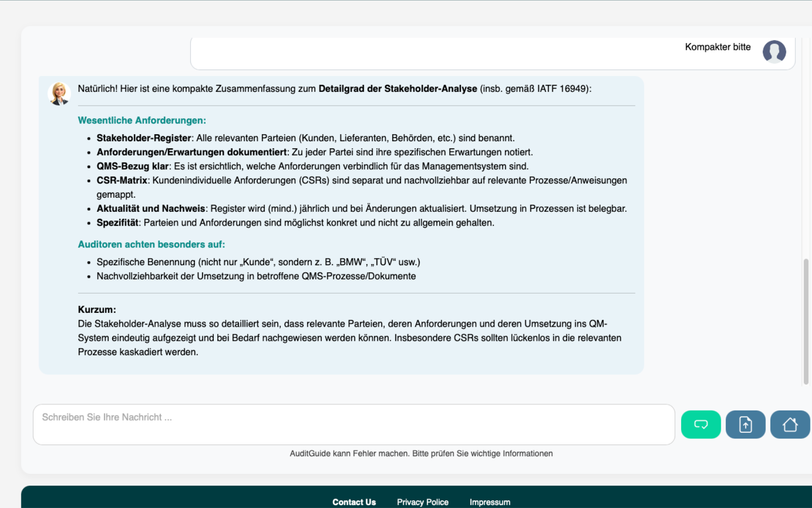The width and height of the screenshot is (812, 508).
Task: Click the "CSR-Matrix" bullet term
Action: [122, 180]
